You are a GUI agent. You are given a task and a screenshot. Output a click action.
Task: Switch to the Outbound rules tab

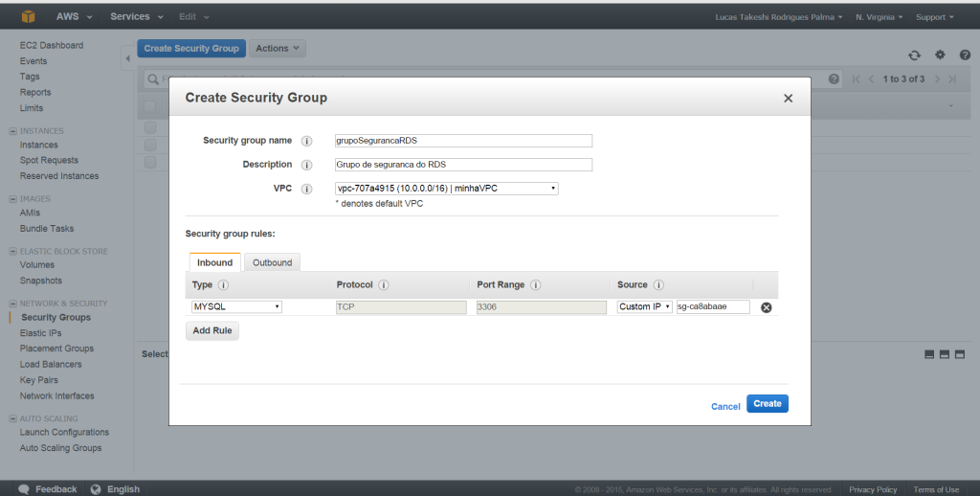tap(273, 262)
